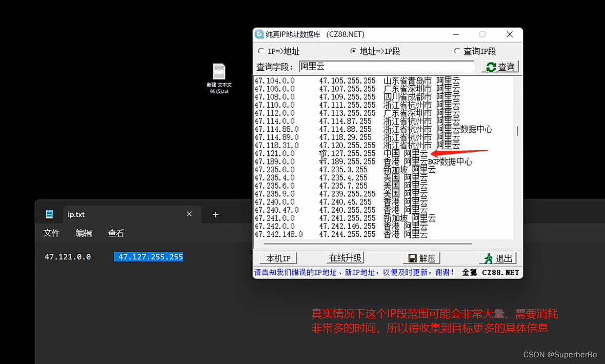Click the 在线升级 button
Image resolution: width=605 pixels, height=364 pixels.
[346, 258]
